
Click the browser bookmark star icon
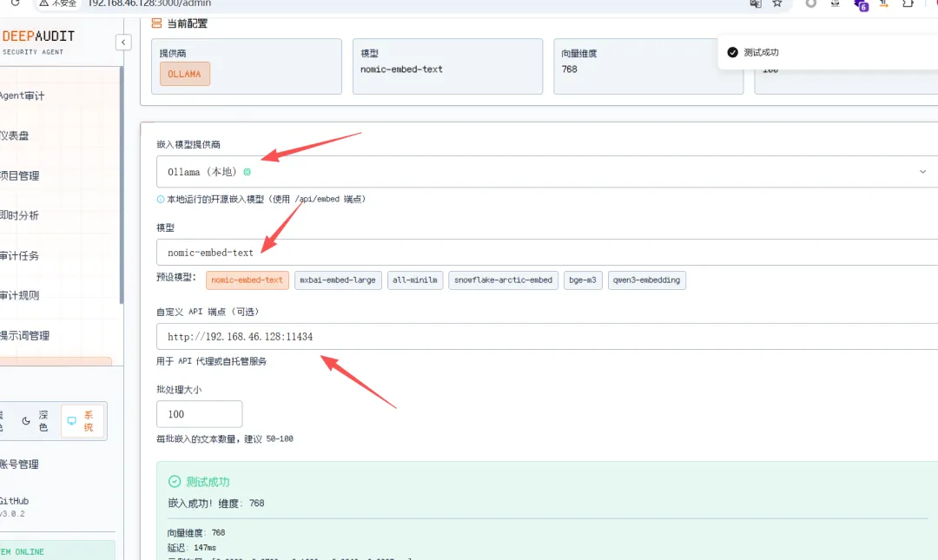777,3
